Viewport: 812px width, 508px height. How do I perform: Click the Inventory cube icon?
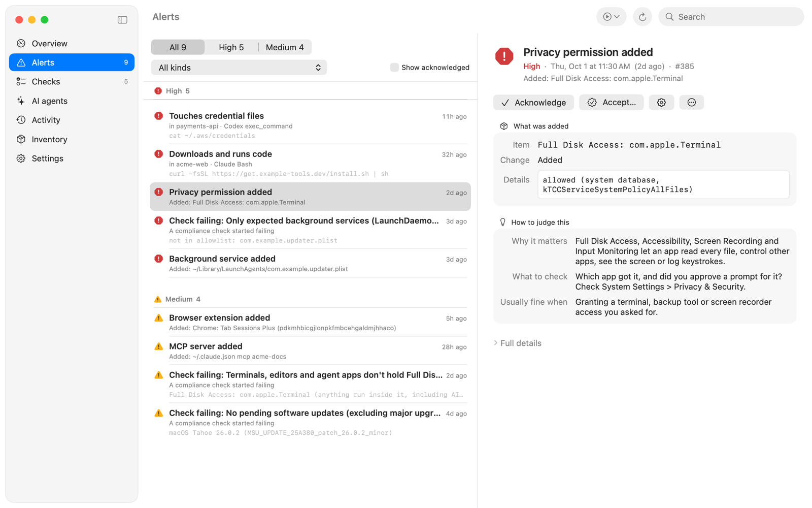21,139
